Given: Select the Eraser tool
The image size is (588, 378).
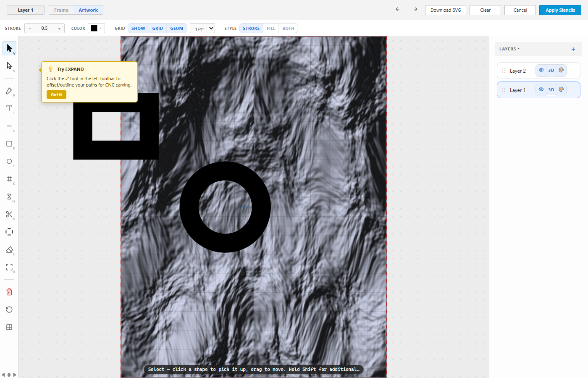Looking at the screenshot, I should [9, 249].
